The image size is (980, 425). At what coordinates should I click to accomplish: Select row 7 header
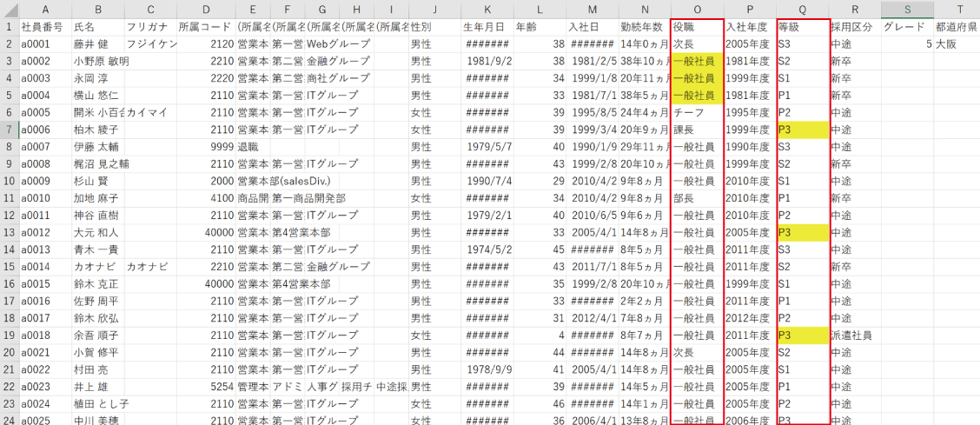tap(8, 129)
